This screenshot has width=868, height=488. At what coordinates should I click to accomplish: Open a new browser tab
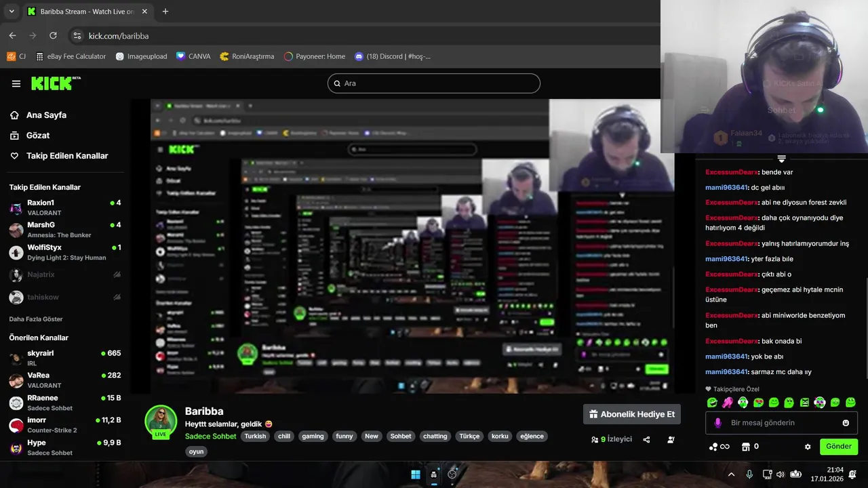[165, 12]
